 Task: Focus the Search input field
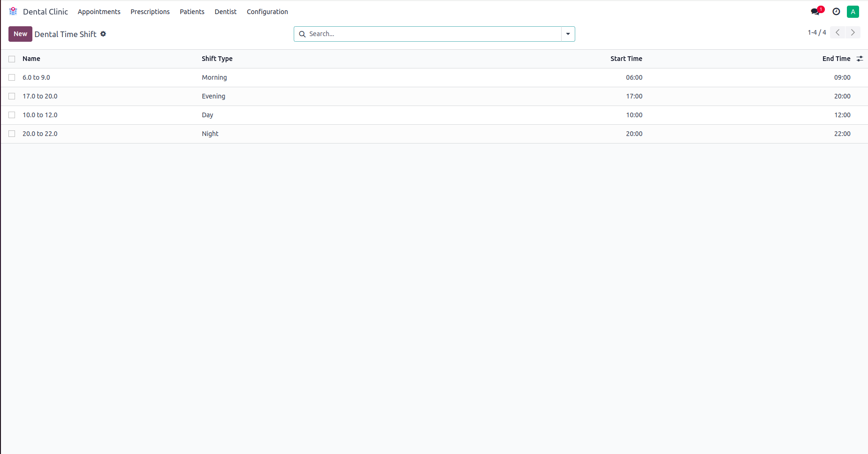pyautogui.click(x=434, y=34)
